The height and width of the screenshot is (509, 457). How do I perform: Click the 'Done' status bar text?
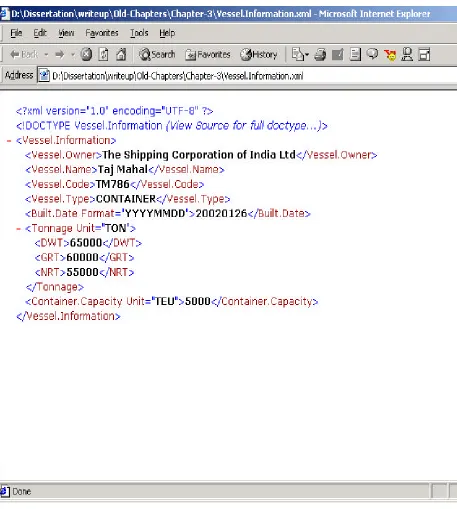point(22,492)
